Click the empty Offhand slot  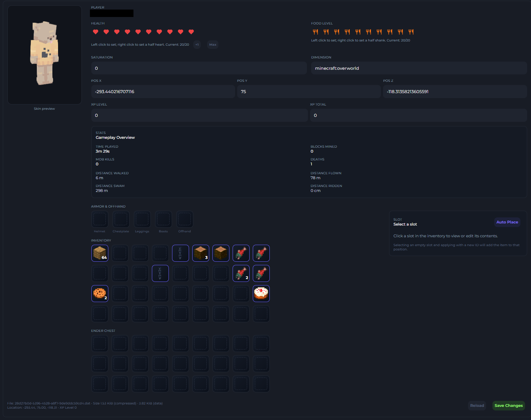click(185, 220)
